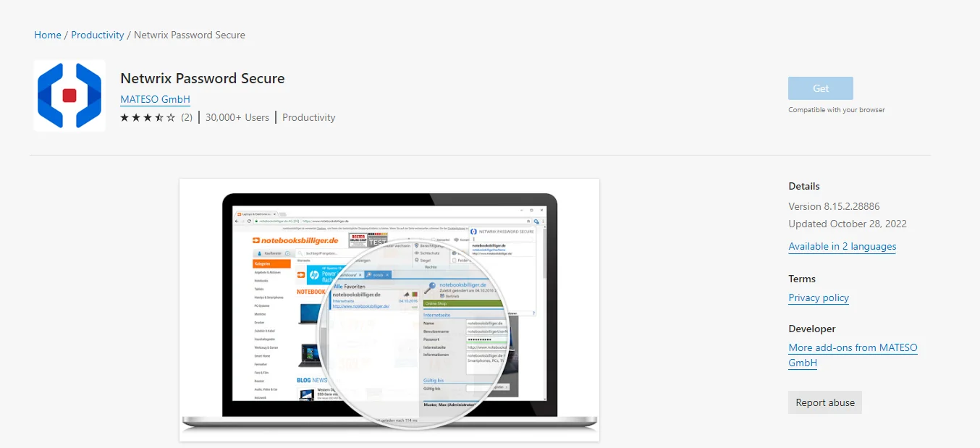Open the Productivity breadcrumb link

pyautogui.click(x=98, y=35)
